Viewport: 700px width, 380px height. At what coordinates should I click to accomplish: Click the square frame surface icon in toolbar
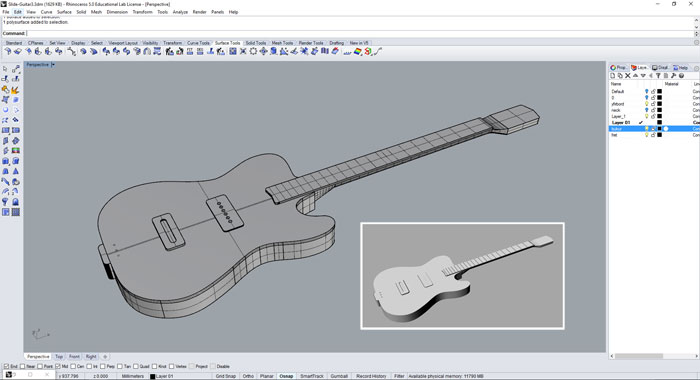coord(233,52)
